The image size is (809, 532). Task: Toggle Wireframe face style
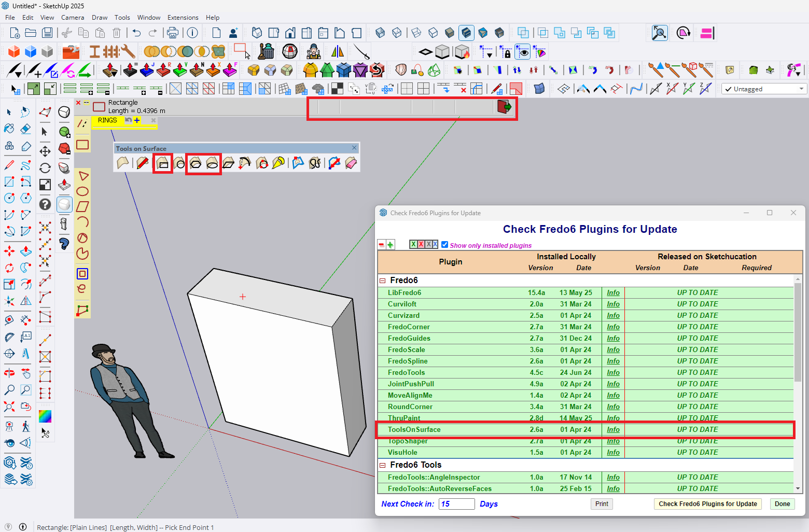click(416, 33)
